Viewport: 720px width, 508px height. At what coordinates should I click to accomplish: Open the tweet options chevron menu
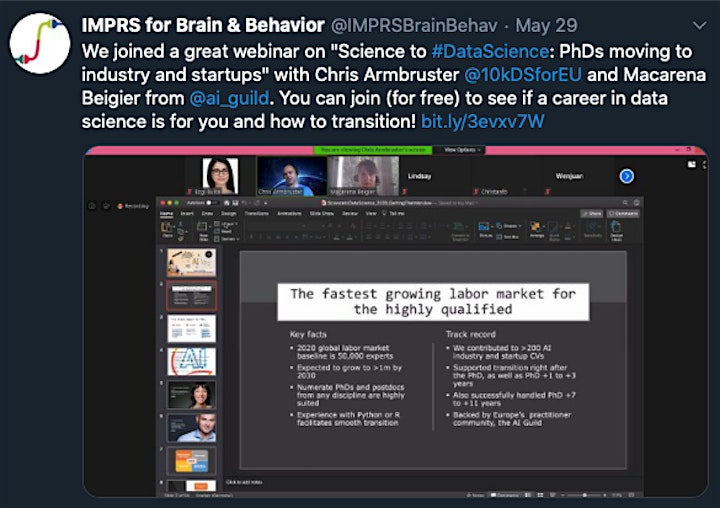click(699, 25)
